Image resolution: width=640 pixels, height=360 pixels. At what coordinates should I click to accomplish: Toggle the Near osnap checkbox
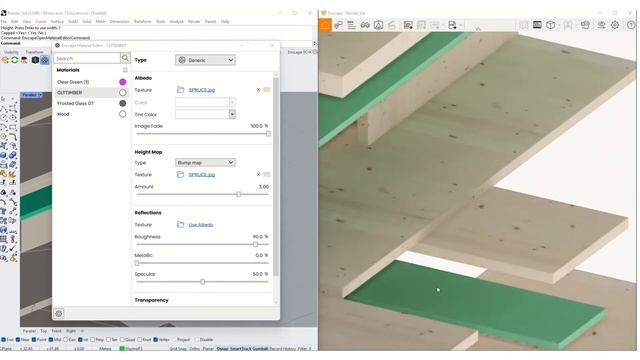pos(18,340)
